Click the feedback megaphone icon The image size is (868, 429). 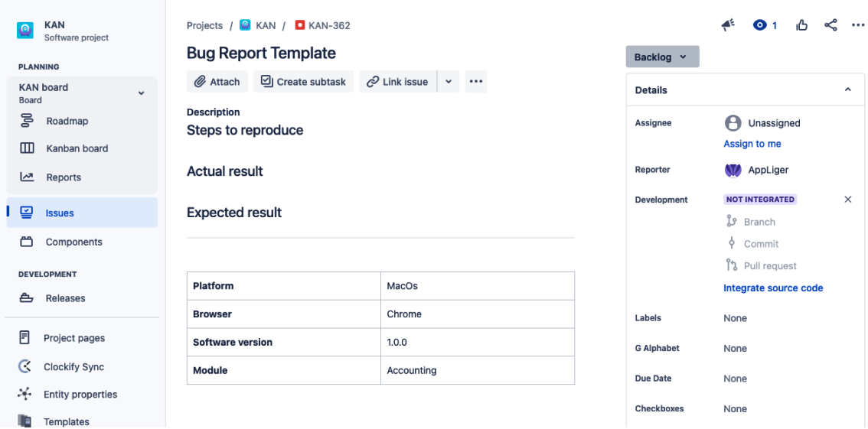pos(728,25)
